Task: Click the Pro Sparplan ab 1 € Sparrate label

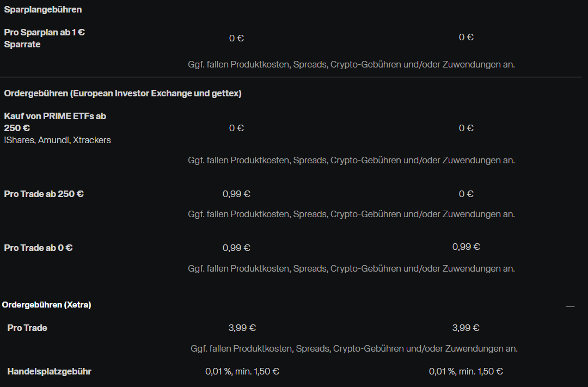Action: [x=44, y=38]
